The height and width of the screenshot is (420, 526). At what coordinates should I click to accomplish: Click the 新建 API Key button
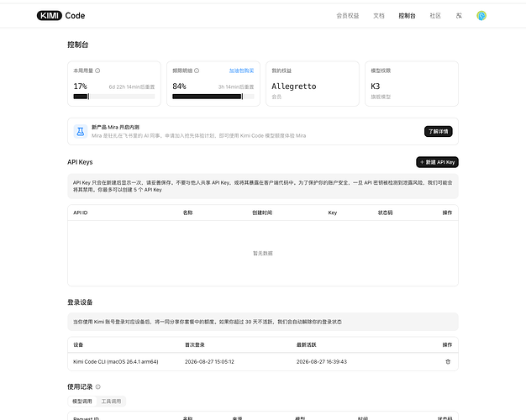(x=437, y=162)
